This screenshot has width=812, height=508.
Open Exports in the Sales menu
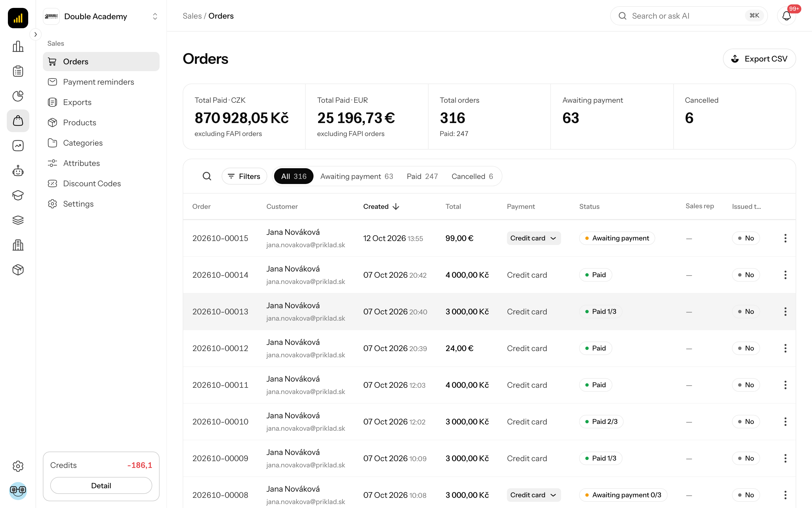tap(101, 102)
